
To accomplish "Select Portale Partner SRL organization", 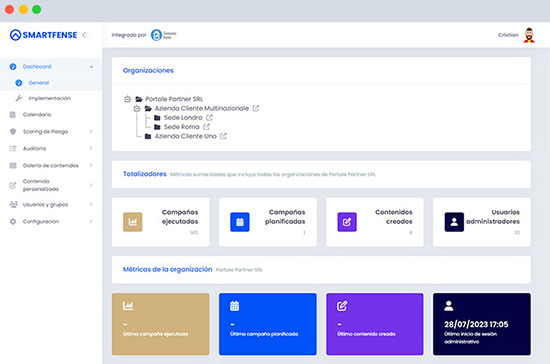I will [x=174, y=99].
